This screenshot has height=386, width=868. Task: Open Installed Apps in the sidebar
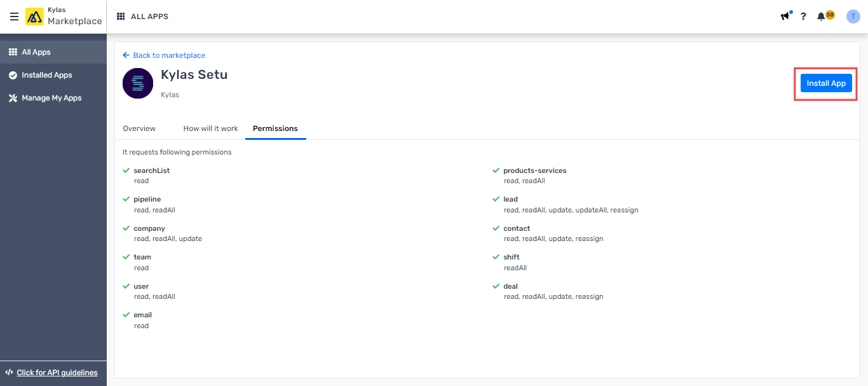[53, 75]
